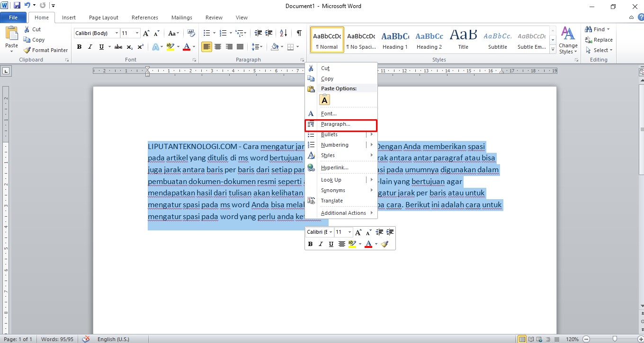Open the ribbon font size dropdown
The image size is (644, 343).
coord(137,33)
